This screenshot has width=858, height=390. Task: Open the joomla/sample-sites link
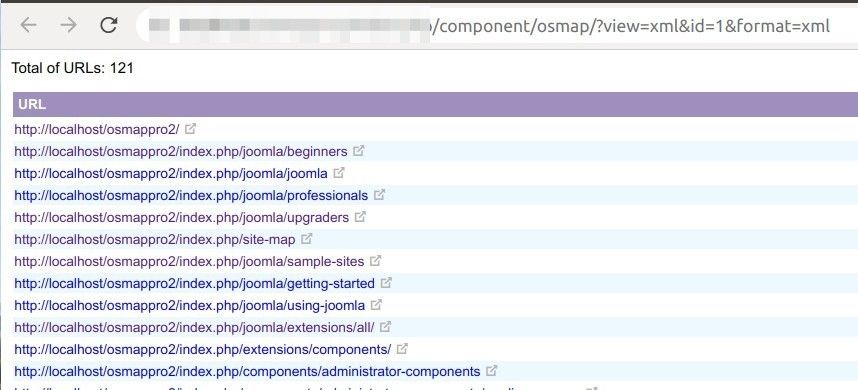pos(189,261)
